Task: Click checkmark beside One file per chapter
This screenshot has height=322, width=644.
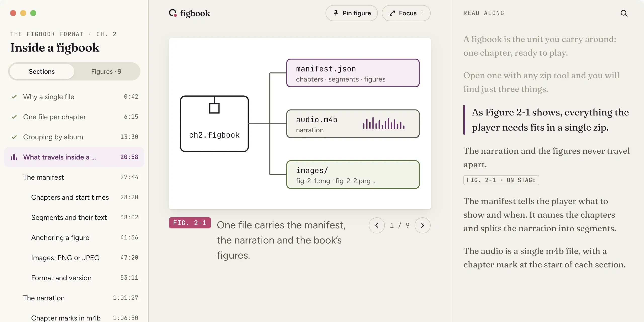Action: click(x=14, y=117)
